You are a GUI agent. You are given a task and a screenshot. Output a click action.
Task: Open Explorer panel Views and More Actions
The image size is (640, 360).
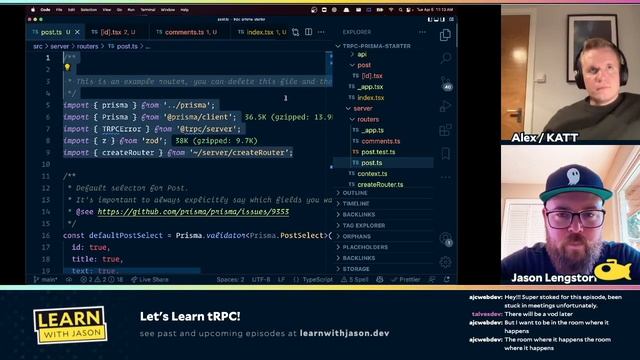click(422, 32)
